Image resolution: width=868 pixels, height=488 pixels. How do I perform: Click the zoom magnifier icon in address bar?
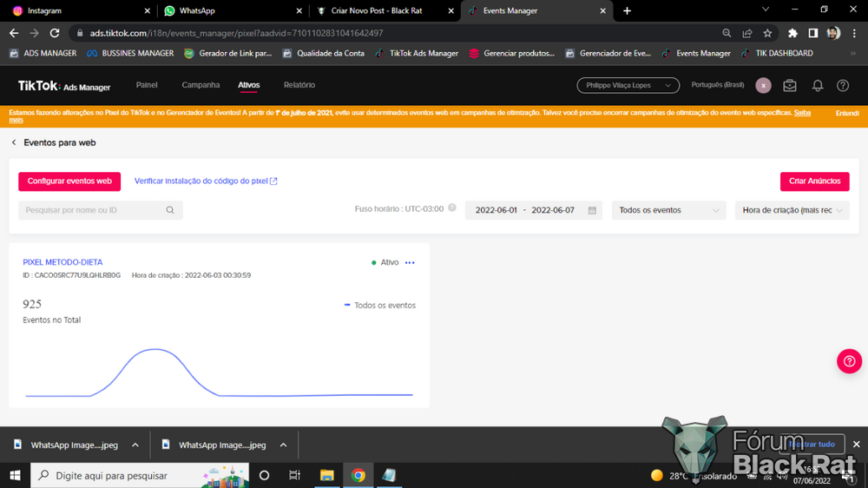[727, 33]
